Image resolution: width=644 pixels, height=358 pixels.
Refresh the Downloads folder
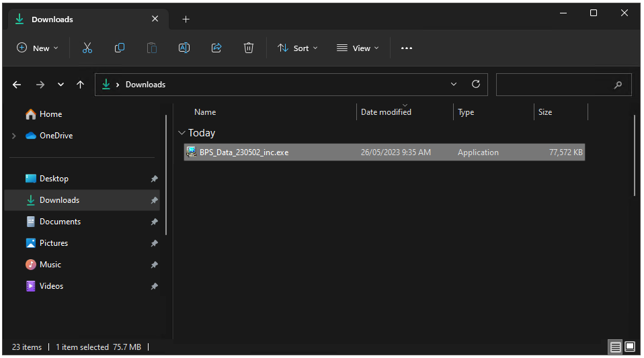(476, 84)
